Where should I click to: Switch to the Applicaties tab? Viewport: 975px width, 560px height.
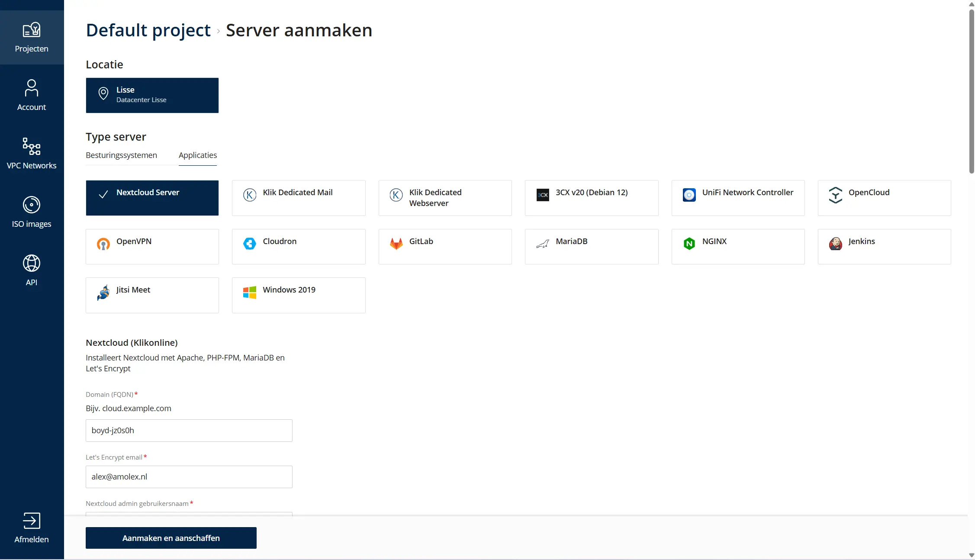pyautogui.click(x=198, y=155)
